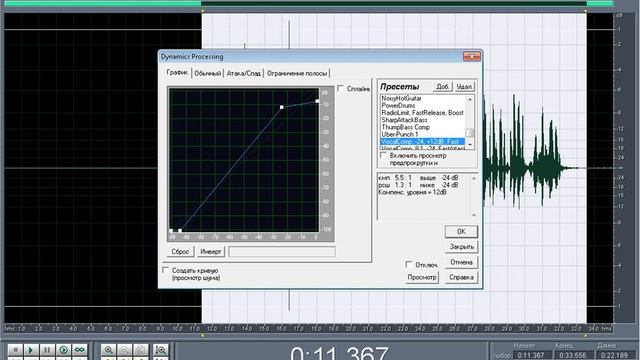
Task: Click the presets list scrollbar thumb
Action: 470,133
